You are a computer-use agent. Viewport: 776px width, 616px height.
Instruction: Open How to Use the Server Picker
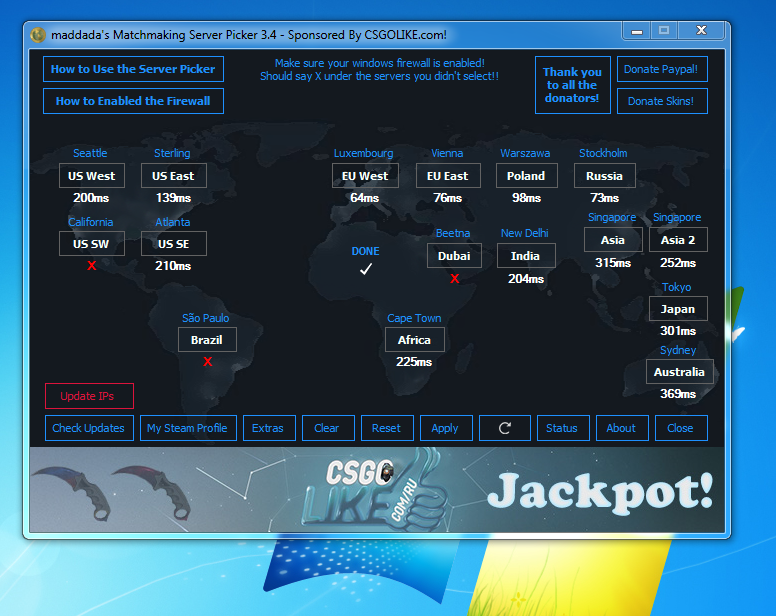(133, 69)
